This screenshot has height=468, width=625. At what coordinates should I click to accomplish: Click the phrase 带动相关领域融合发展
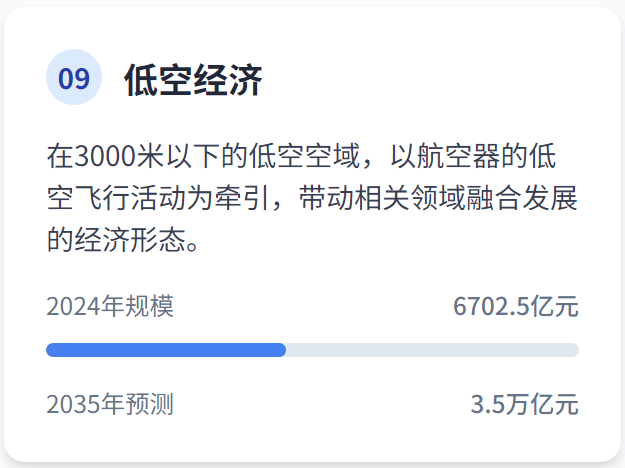tap(438, 198)
